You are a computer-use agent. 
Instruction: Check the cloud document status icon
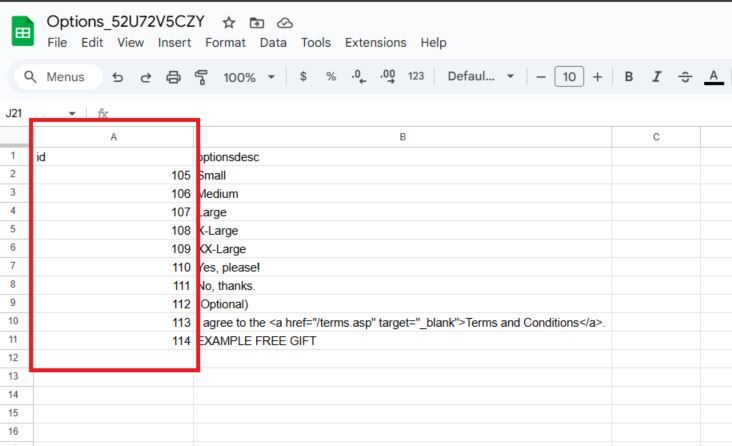click(285, 22)
